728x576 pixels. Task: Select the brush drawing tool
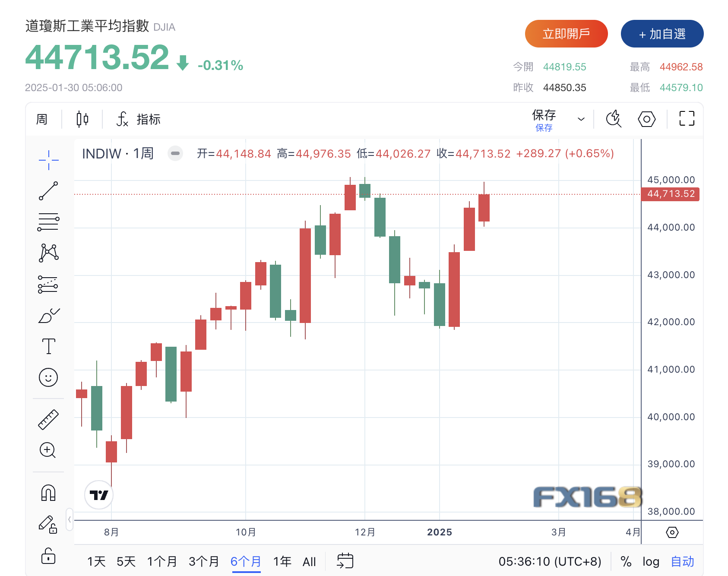tap(48, 316)
